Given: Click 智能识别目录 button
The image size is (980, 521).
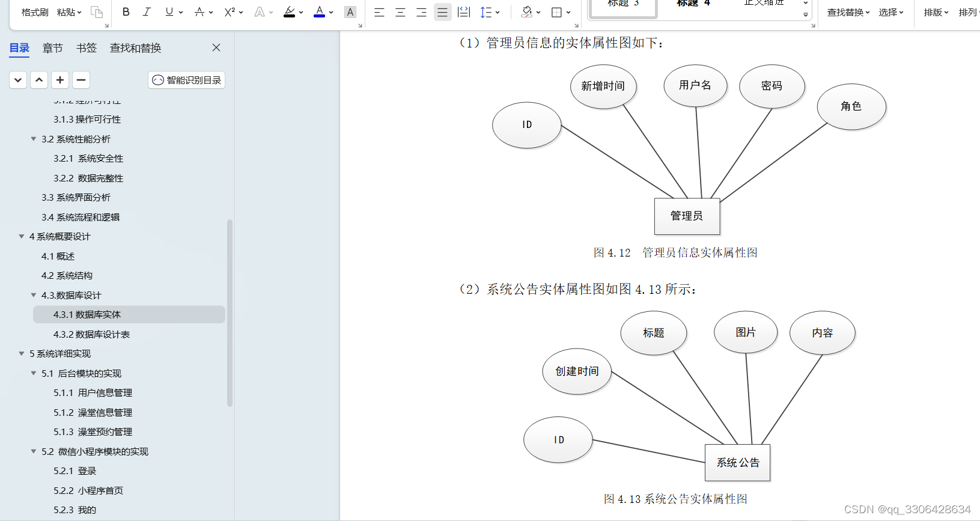Looking at the screenshot, I should (186, 80).
